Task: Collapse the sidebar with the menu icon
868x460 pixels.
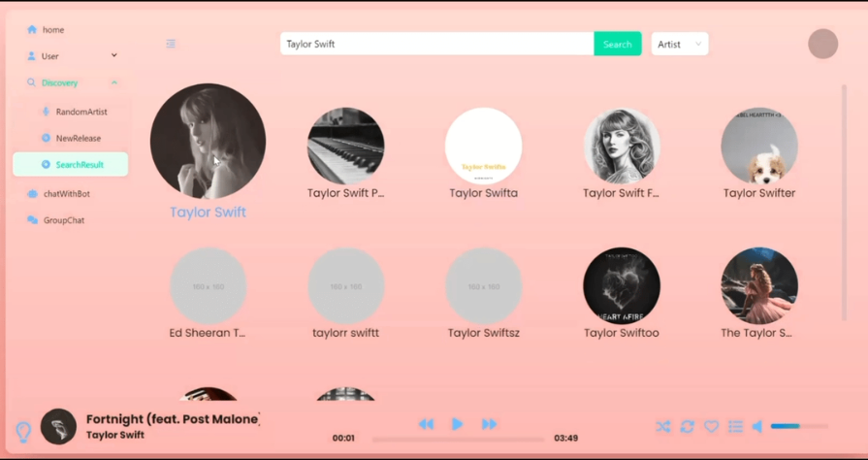Action: coord(171,44)
